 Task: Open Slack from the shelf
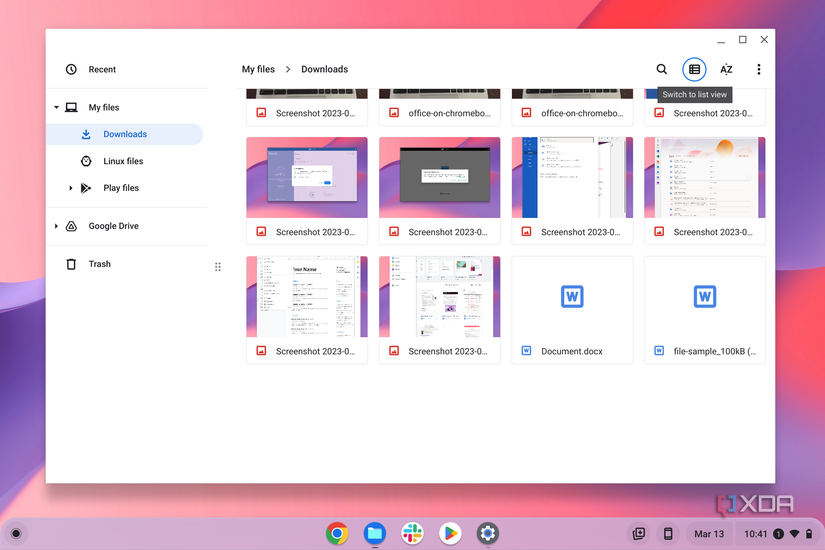point(412,533)
